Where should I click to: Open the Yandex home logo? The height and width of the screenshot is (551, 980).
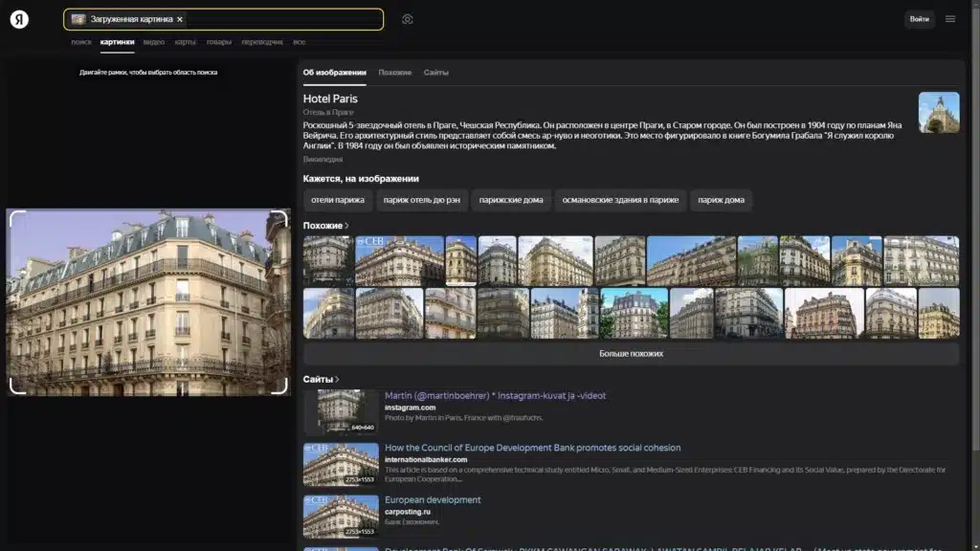(x=19, y=19)
